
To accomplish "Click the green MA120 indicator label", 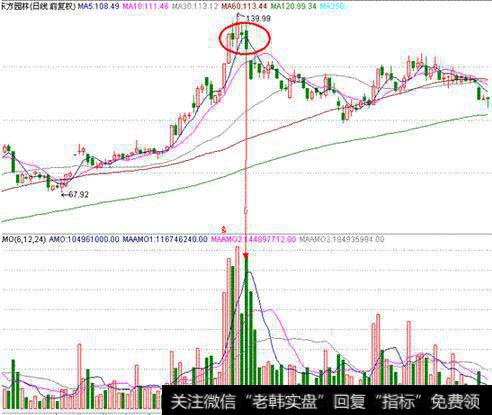I will (x=293, y=6).
